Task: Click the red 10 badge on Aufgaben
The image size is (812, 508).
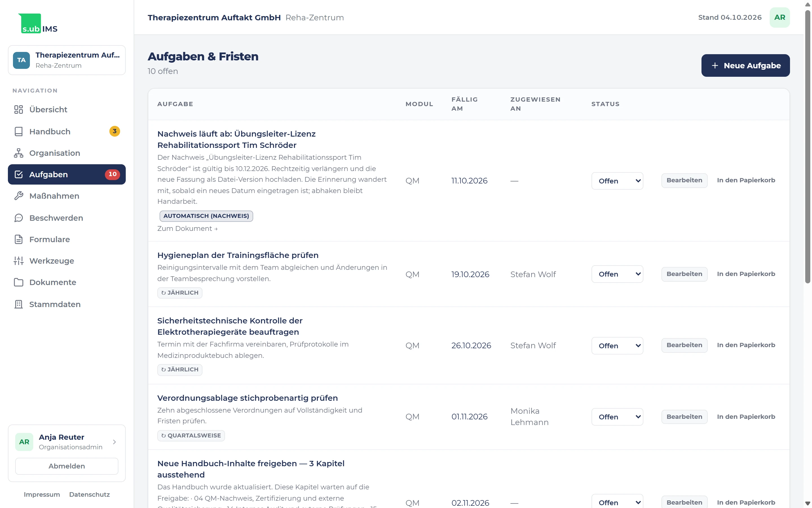Action: [112, 174]
